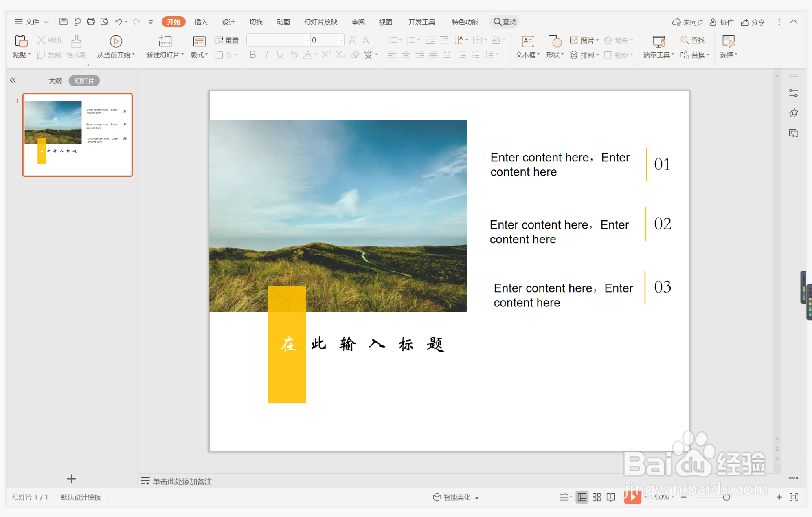Click 查找 find in ribbon

[x=693, y=40]
